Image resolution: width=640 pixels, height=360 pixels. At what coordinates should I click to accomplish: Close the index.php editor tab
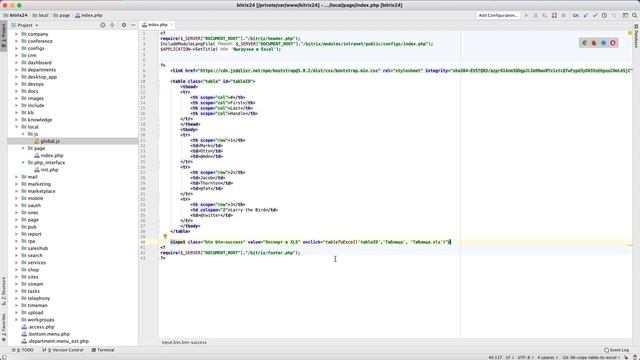coord(171,25)
